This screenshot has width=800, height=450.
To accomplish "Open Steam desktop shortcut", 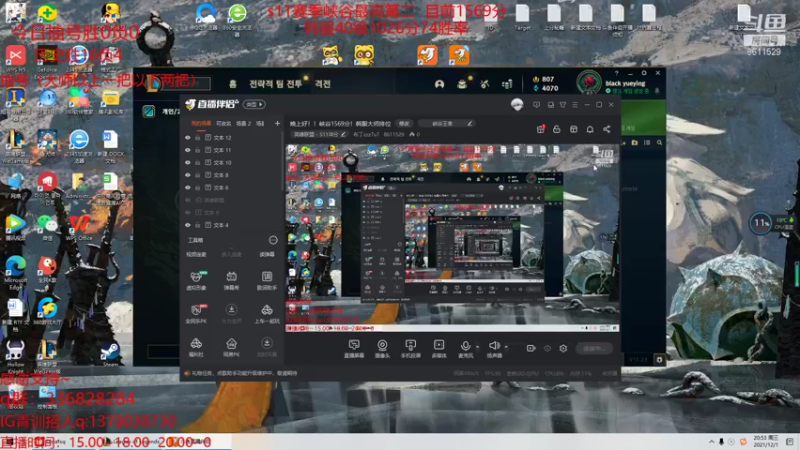I will pos(110,353).
